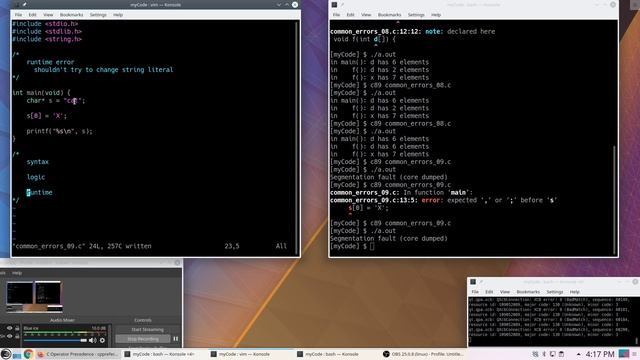Click the pin icon in large bash Konsole title bar
This screenshot has width=640, height=360.
(x=342, y=4)
